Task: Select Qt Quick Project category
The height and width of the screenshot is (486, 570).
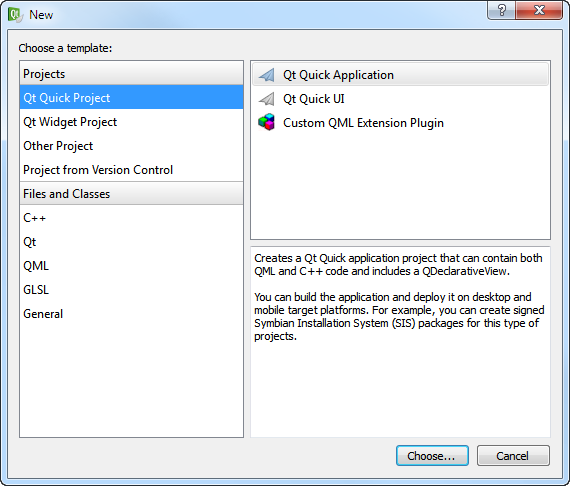Action: coord(131,98)
